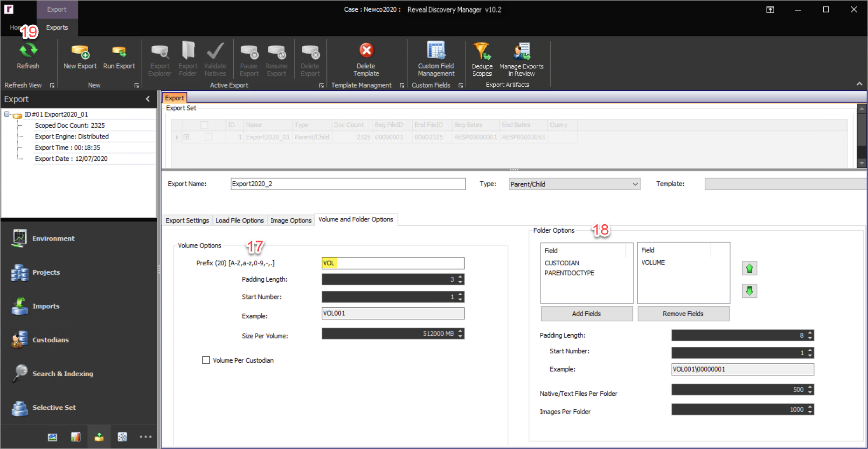The image size is (868, 449).
Task: Decrease folder Padding Length stepper
Action: (810, 338)
